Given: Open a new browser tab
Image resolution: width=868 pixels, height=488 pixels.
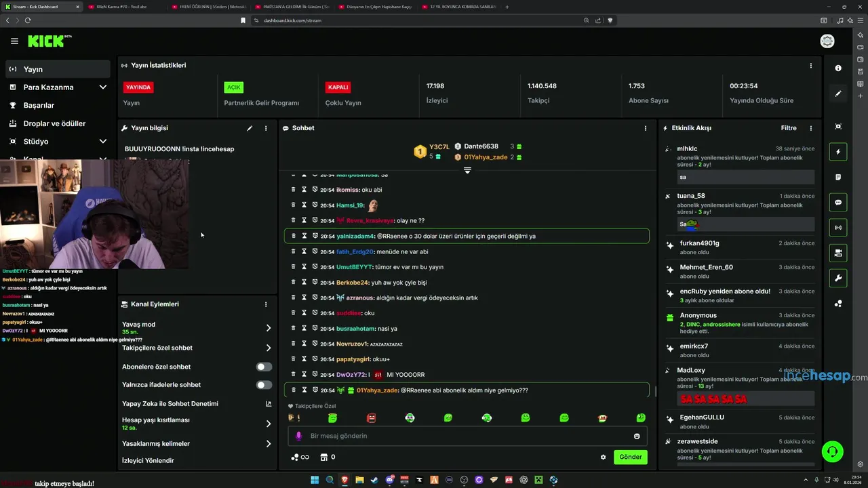Looking at the screenshot, I should 507,7.
